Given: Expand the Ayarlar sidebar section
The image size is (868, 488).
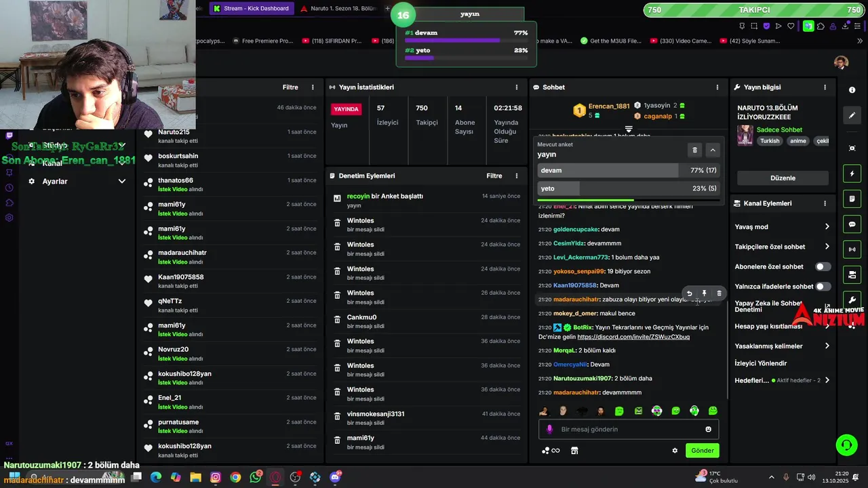Looking at the screenshot, I should pos(77,182).
